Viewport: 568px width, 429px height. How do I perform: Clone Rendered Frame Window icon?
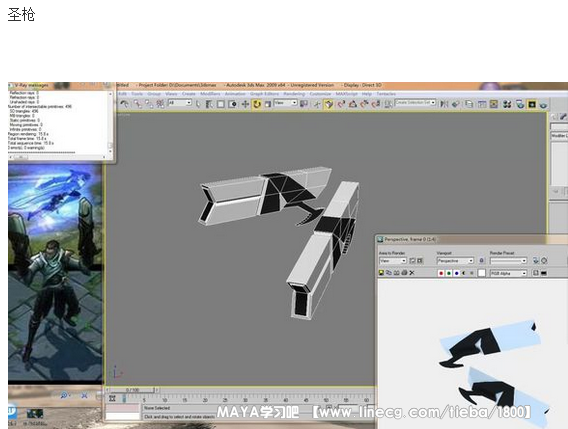click(x=397, y=273)
